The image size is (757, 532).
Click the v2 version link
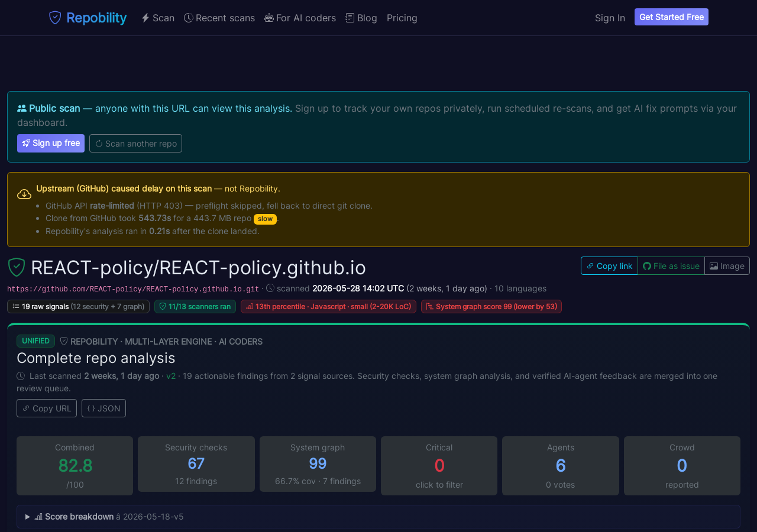[x=171, y=376]
